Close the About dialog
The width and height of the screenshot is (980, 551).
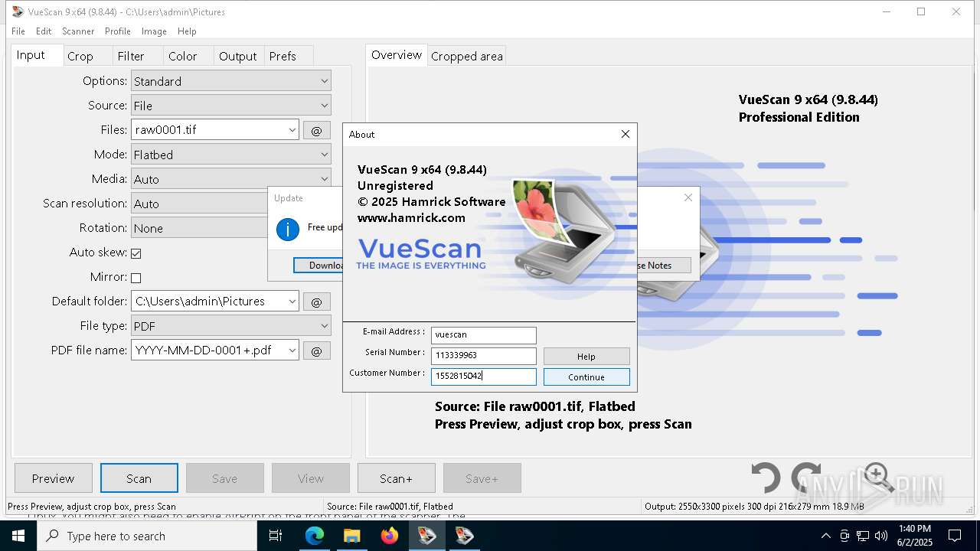pos(626,134)
